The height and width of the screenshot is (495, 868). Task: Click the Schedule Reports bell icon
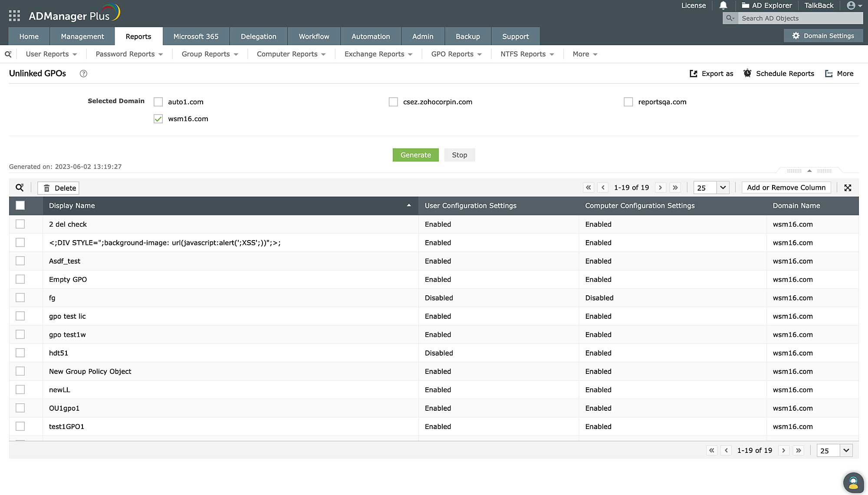pyautogui.click(x=748, y=73)
